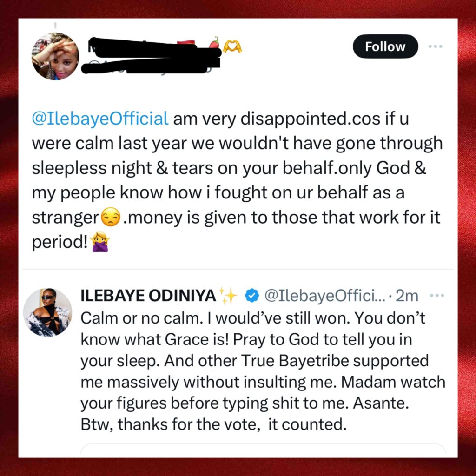Click the blacked-out author display name
Screen dimensions: 476x476
pyautogui.click(x=149, y=47)
